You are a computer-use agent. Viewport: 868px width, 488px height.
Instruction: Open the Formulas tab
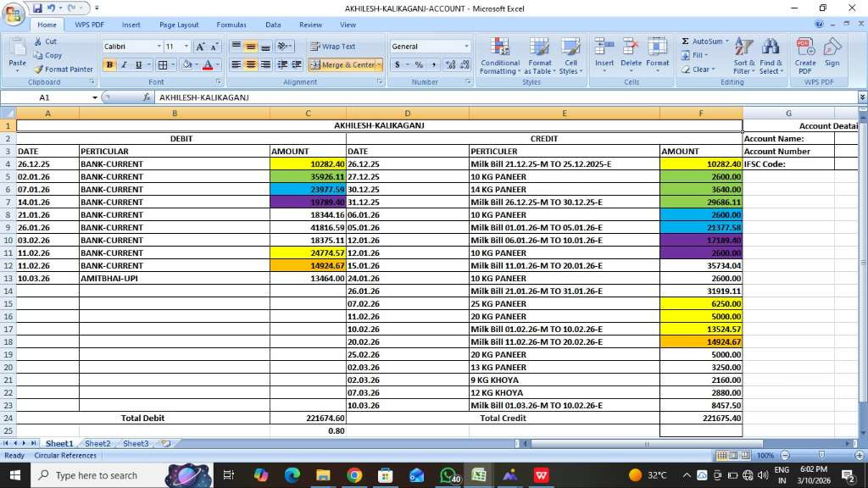[231, 25]
